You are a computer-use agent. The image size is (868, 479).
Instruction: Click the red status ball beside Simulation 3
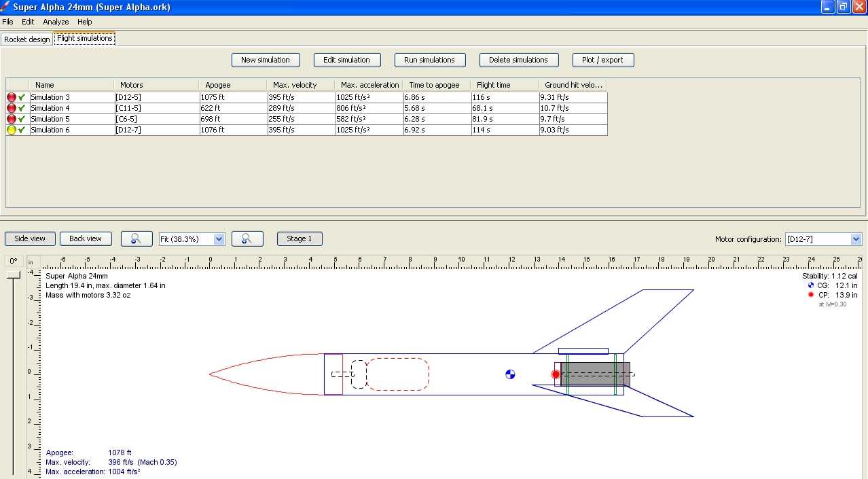(11, 97)
